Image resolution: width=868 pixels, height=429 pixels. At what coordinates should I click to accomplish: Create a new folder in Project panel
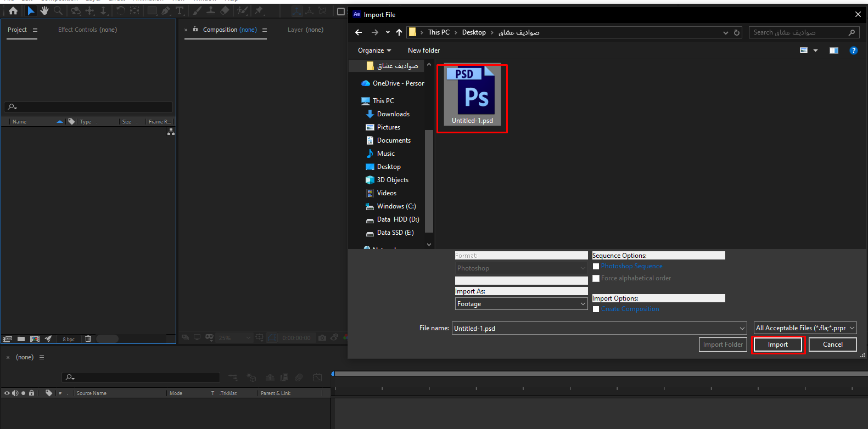point(21,339)
